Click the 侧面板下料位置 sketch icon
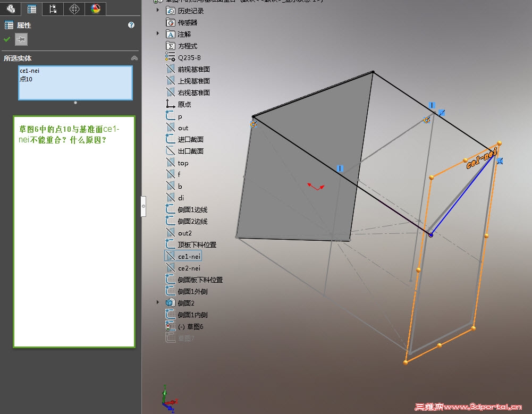This screenshot has height=414, width=532. pyautogui.click(x=170, y=280)
